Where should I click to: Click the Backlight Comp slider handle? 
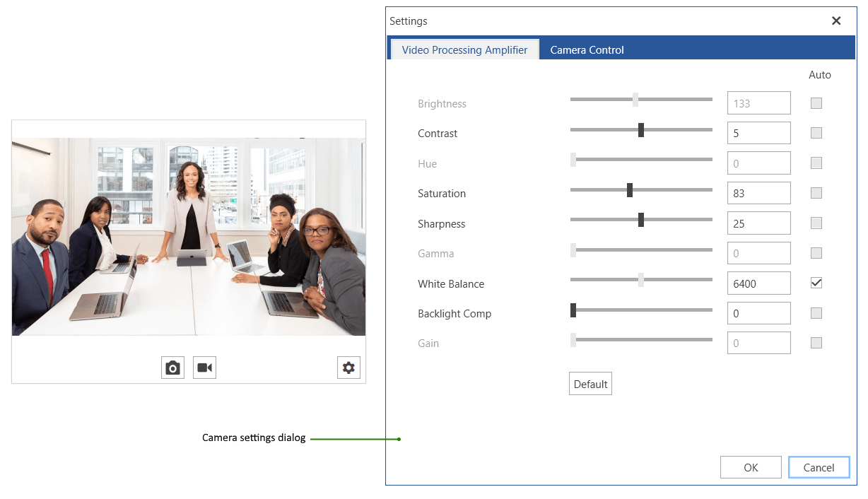click(x=573, y=310)
